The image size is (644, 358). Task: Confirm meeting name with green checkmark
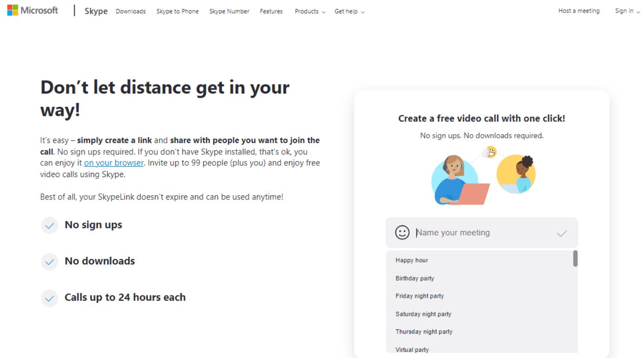(x=562, y=233)
